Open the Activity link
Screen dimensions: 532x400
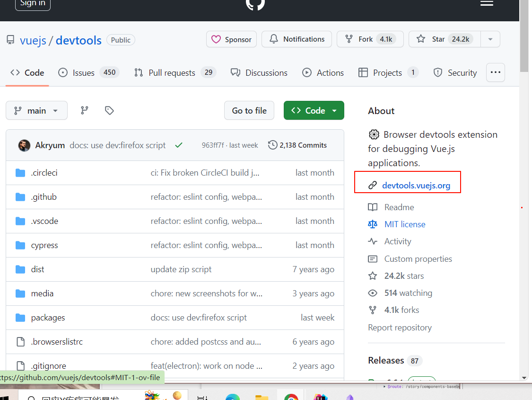398,241
